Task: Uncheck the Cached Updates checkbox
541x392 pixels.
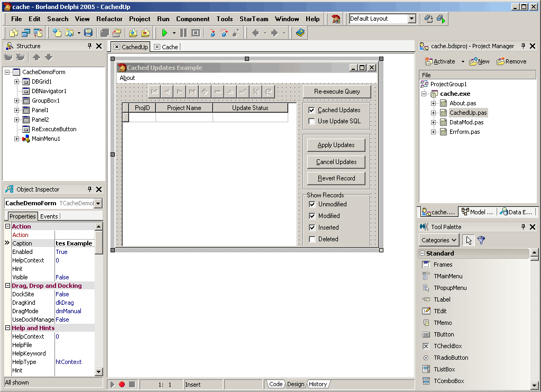Action: tap(311, 110)
